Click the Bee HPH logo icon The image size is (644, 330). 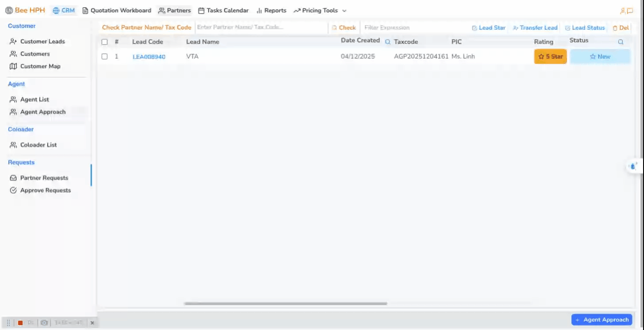click(9, 11)
